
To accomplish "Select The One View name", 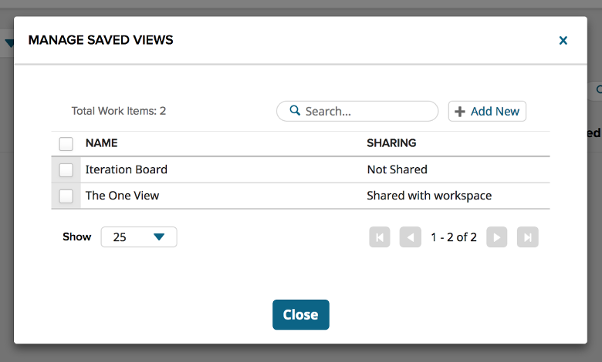I will [122, 196].
